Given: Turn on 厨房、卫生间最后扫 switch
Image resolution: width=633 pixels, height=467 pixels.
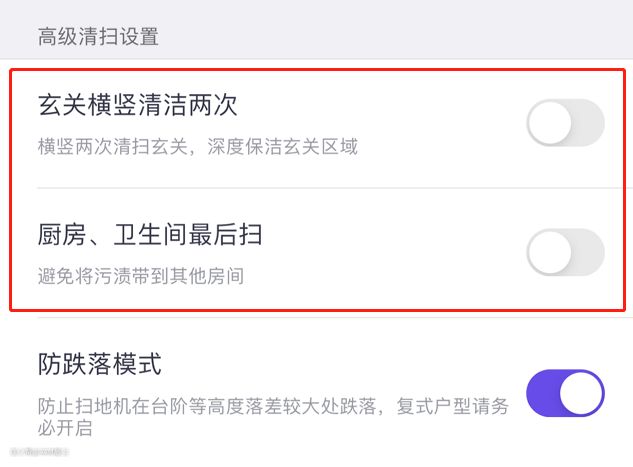Looking at the screenshot, I should tap(565, 252).
